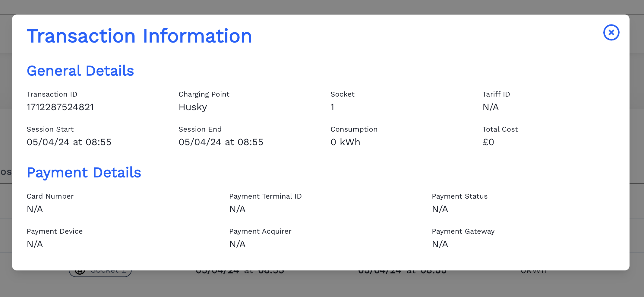Click the Charging Point value Husky
This screenshot has width=644, height=297.
tap(193, 107)
